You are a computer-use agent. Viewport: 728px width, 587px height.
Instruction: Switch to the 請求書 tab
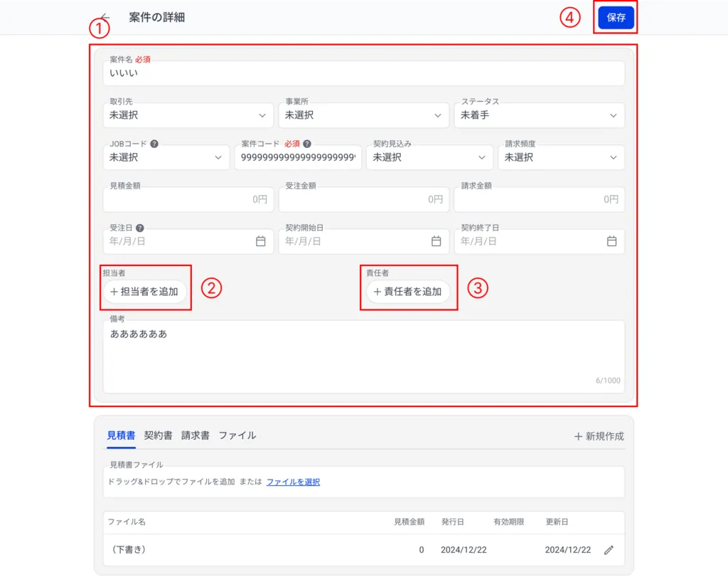pos(196,435)
